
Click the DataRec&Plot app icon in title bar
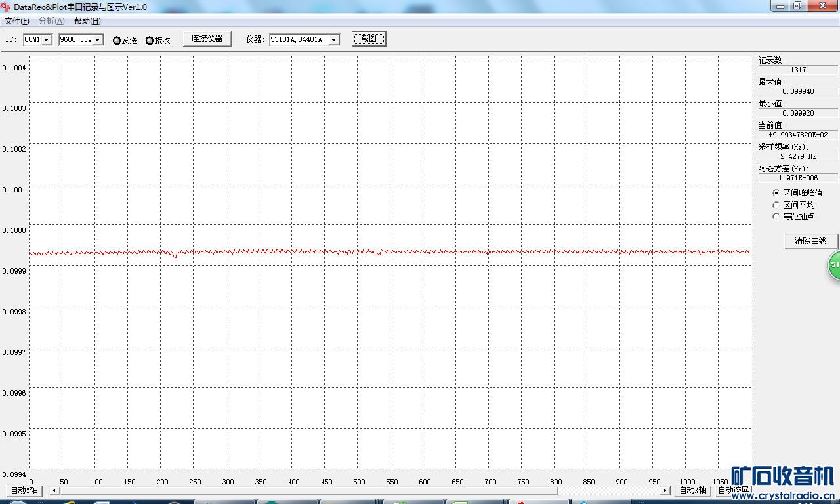pos(6,7)
